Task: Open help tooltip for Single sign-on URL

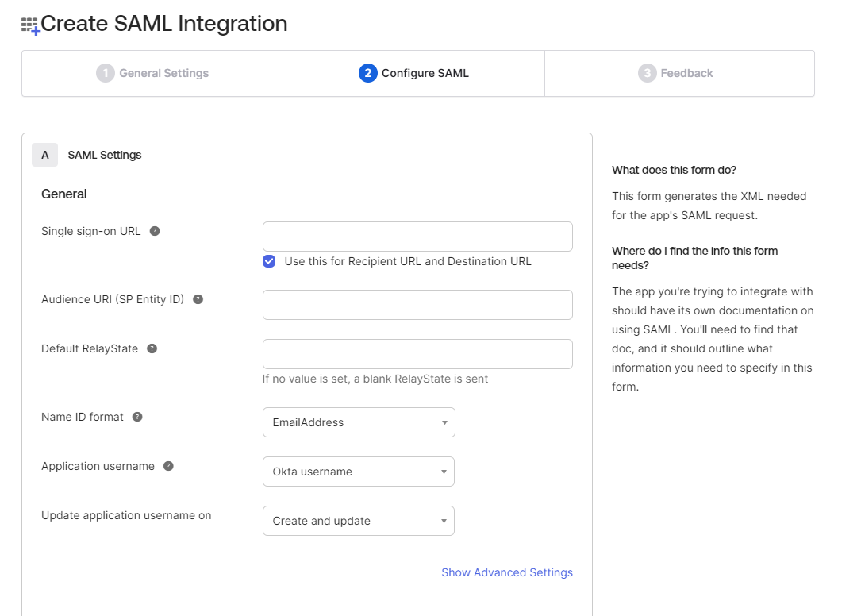Action: point(155,231)
